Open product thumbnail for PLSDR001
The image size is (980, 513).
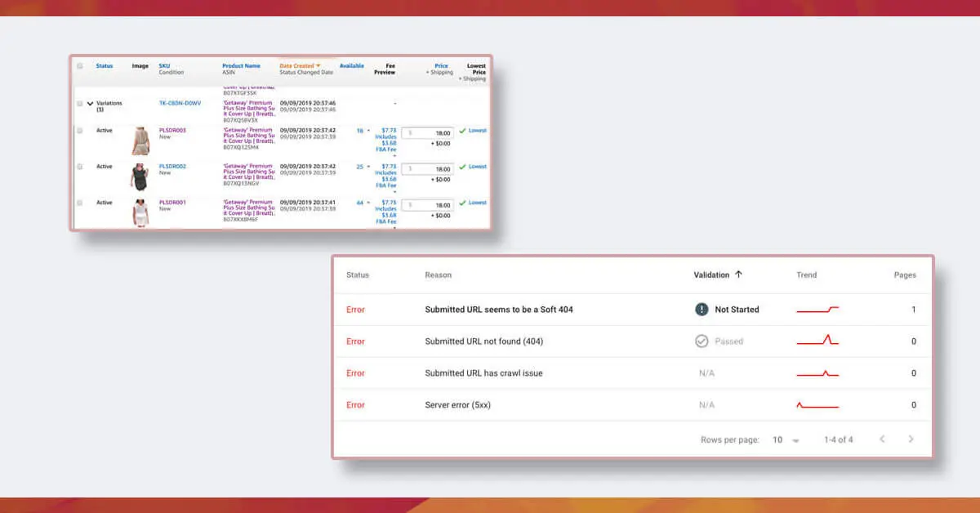[141, 212]
